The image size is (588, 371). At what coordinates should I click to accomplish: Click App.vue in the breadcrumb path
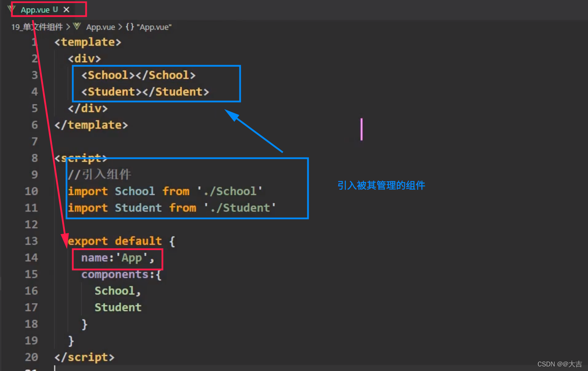pos(100,27)
